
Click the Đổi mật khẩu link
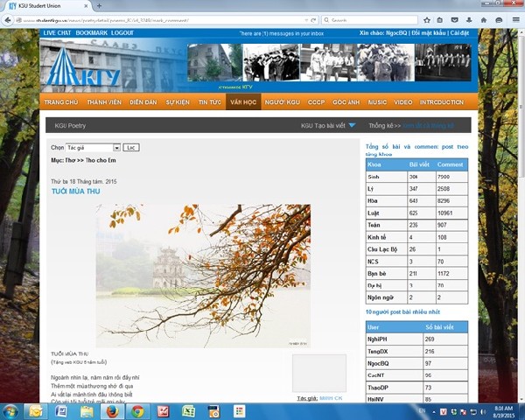point(429,33)
